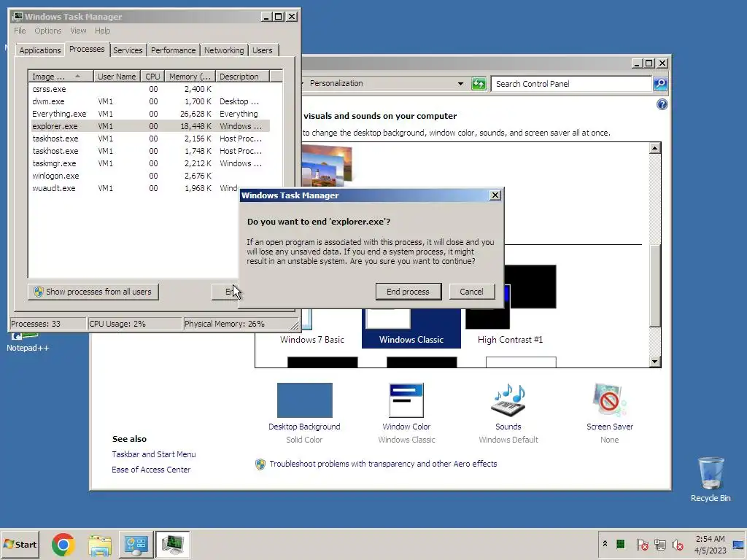Open the File menu in Task Manager
747x560 pixels.
[x=20, y=31]
